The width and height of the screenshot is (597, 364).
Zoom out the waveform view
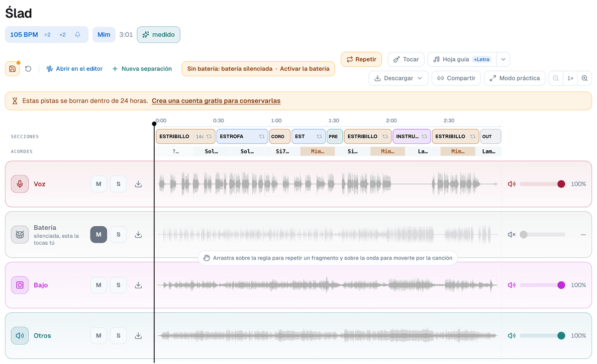(x=556, y=78)
